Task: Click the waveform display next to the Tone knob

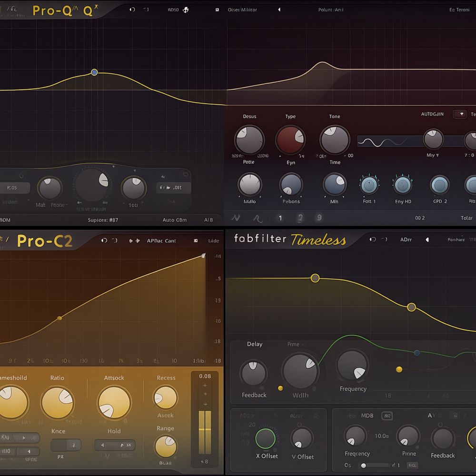Action: point(390,141)
